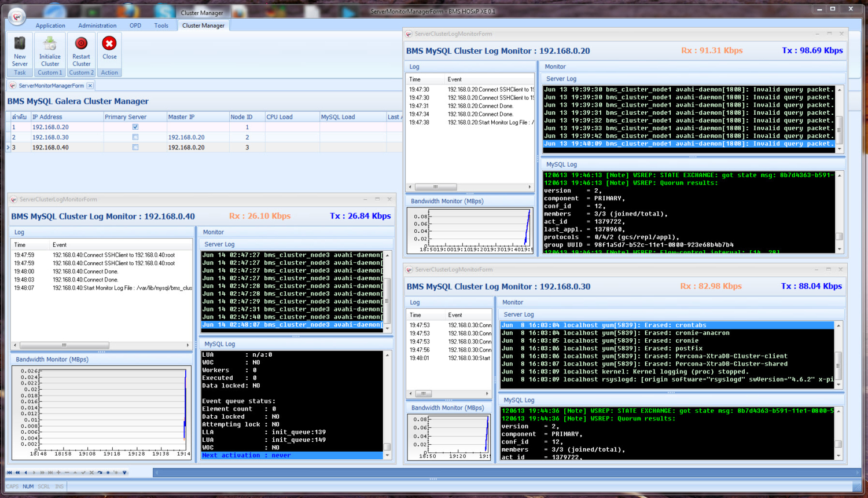Click the bookmark asterisk icon on the navigator

pos(108,473)
